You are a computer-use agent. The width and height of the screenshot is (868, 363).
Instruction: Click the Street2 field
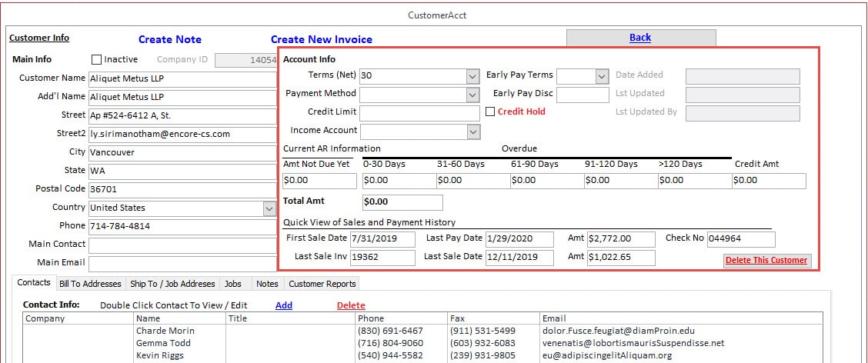[182, 135]
